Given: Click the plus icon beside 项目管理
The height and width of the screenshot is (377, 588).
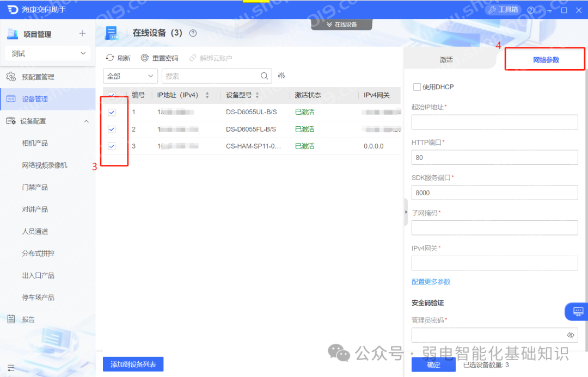Looking at the screenshot, I should click(x=83, y=34).
